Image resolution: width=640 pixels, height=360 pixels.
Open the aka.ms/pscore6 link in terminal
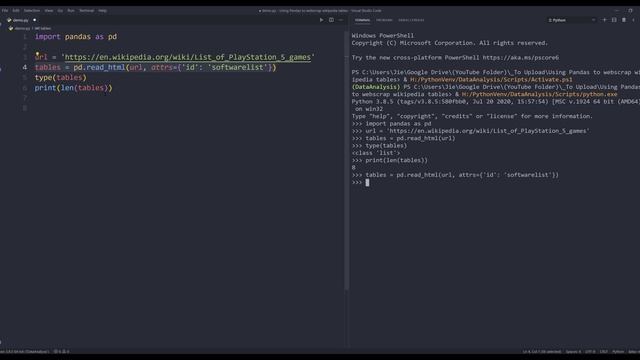pos(521,58)
